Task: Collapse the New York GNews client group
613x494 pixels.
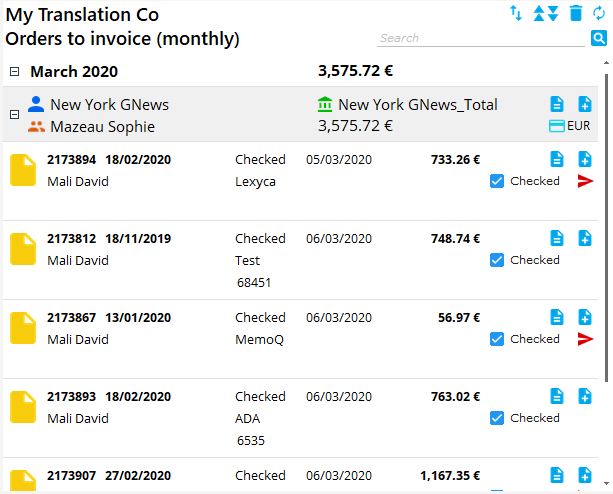Action: (14, 114)
